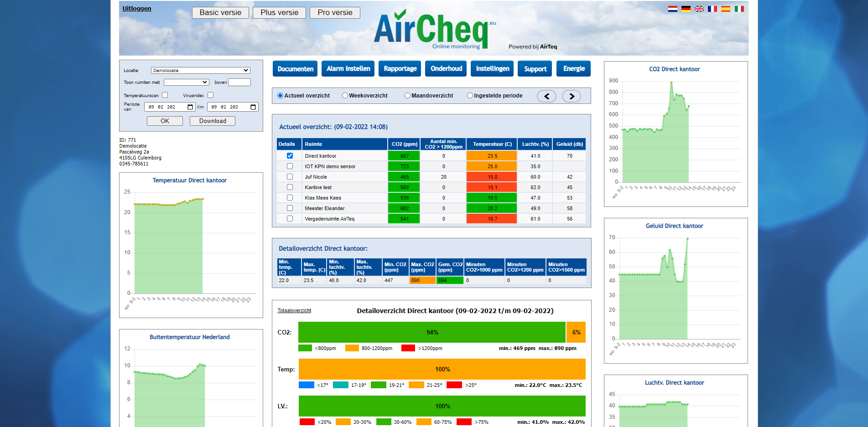Go to previous period with left arrow

(546, 96)
